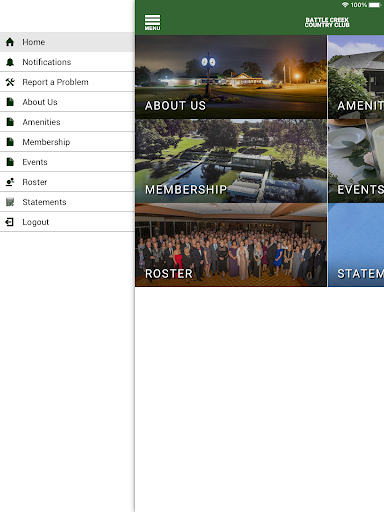Viewport: 384px width, 512px height.
Task: Open Notifications from the side menu
Action: point(67,62)
